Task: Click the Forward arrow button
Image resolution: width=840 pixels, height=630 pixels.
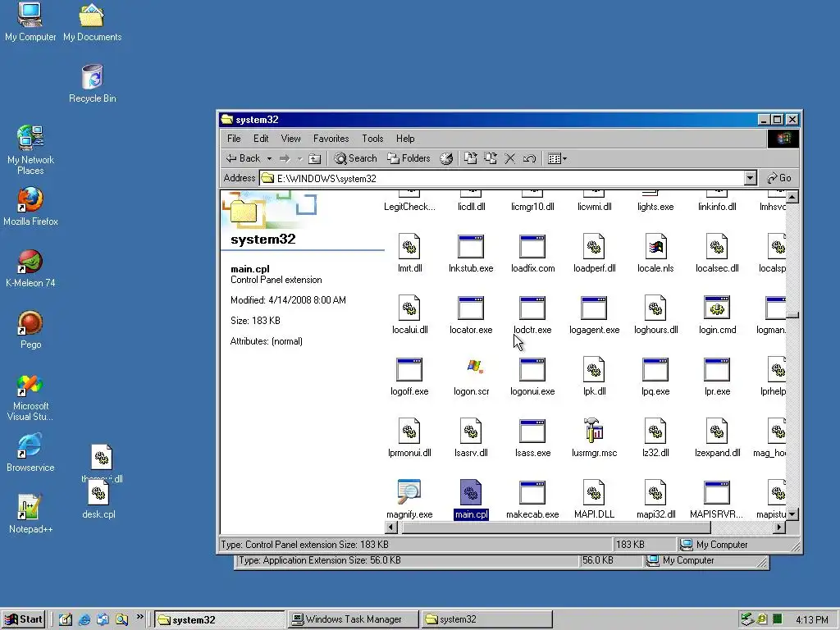Action: pyautogui.click(x=285, y=158)
